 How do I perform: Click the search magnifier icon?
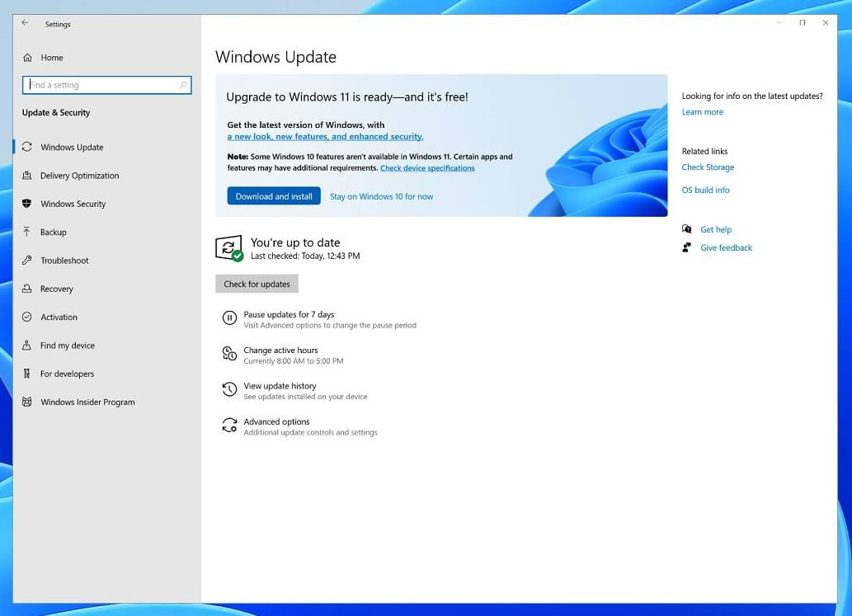[x=183, y=85]
